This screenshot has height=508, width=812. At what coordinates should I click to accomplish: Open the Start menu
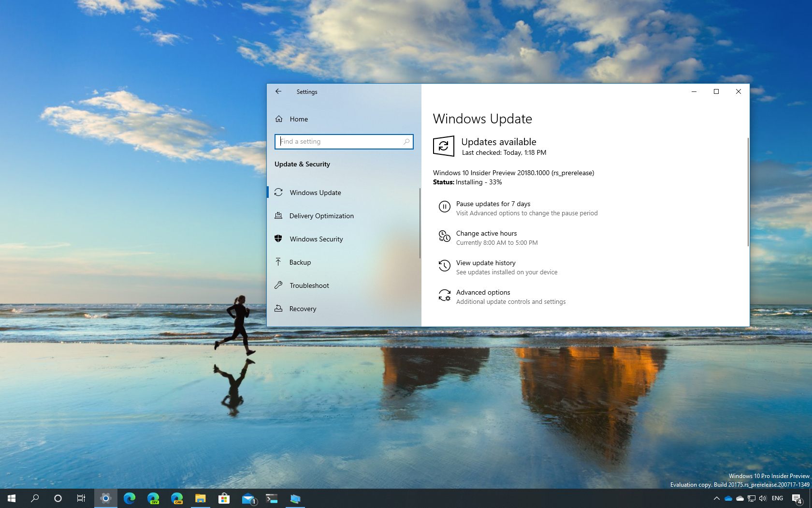[10, 498]
